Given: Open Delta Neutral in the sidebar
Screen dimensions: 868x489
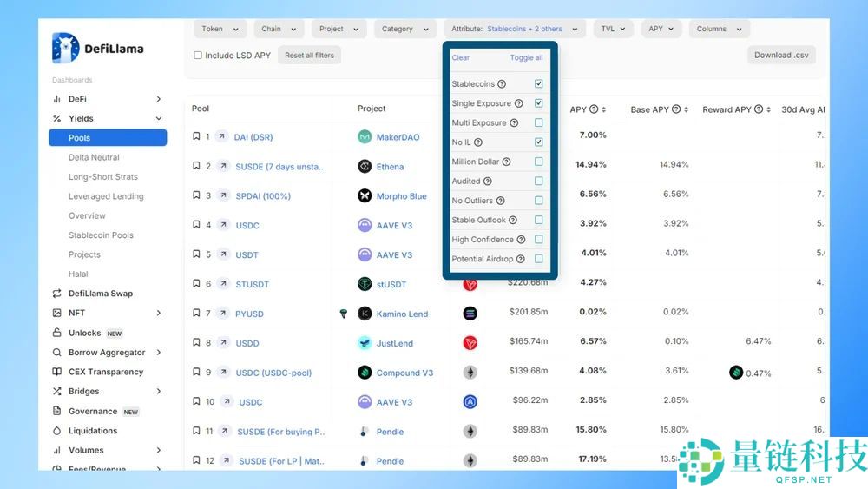Looking at the screenshot, I should [x=94, y=157].
